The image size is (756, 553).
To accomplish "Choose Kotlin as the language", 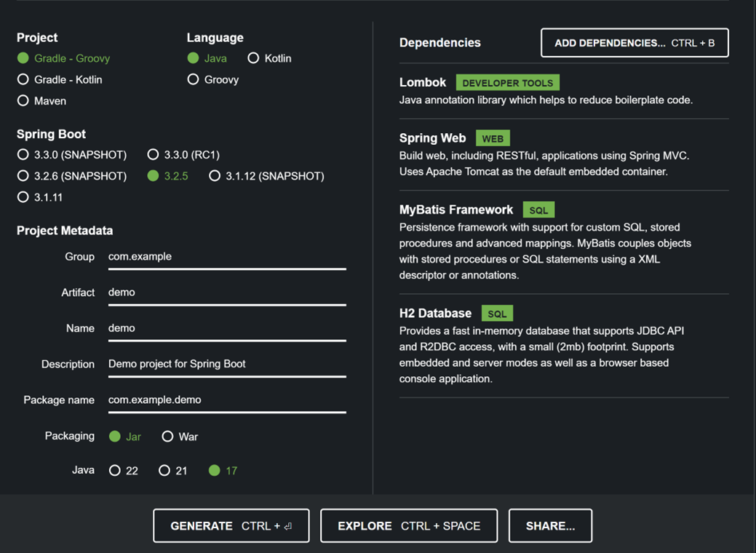I will 269,58.
